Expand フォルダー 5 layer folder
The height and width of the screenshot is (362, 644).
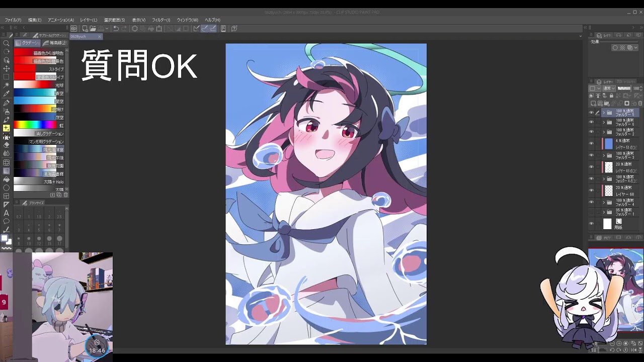(604, 113)
